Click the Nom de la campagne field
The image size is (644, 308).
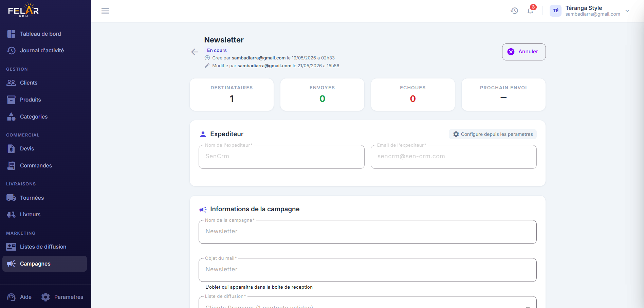(x=367, y=232)
